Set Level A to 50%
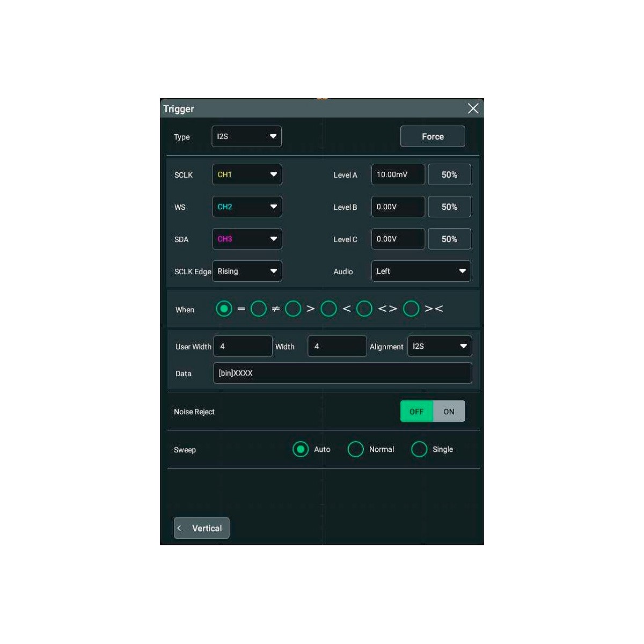 pos(449,174)
